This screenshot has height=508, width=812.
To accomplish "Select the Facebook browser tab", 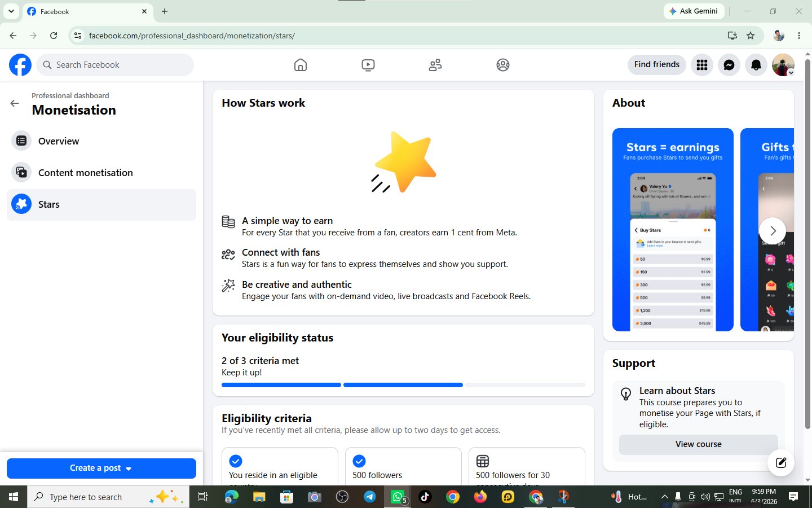I will tap(87, 11).
